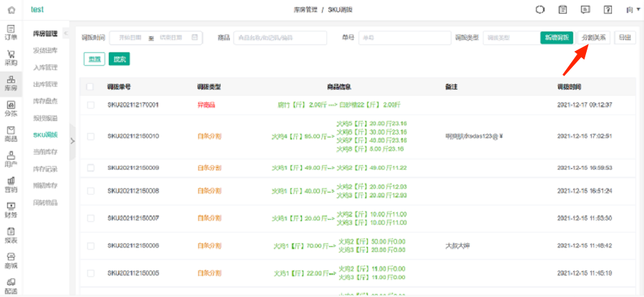Click the home icon above 订单
The width and height of the screenshot is (644, 297).
coord(11,9)
